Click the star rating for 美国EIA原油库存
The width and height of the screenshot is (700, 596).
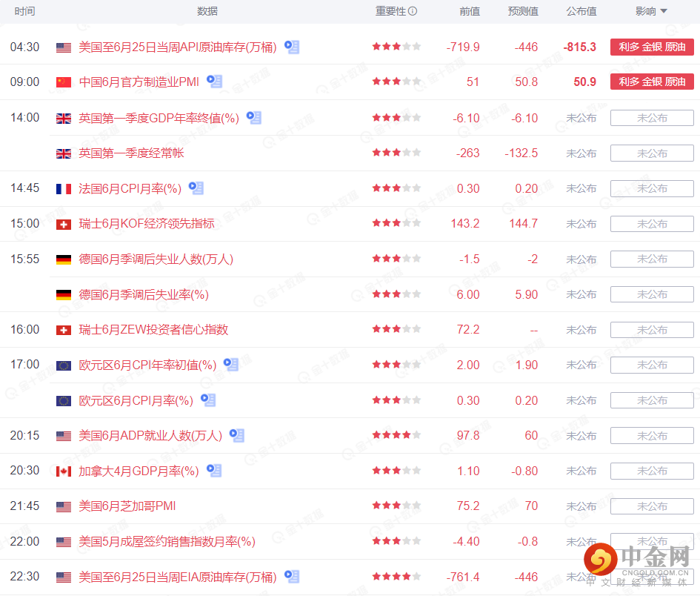(x=396, y=576)
